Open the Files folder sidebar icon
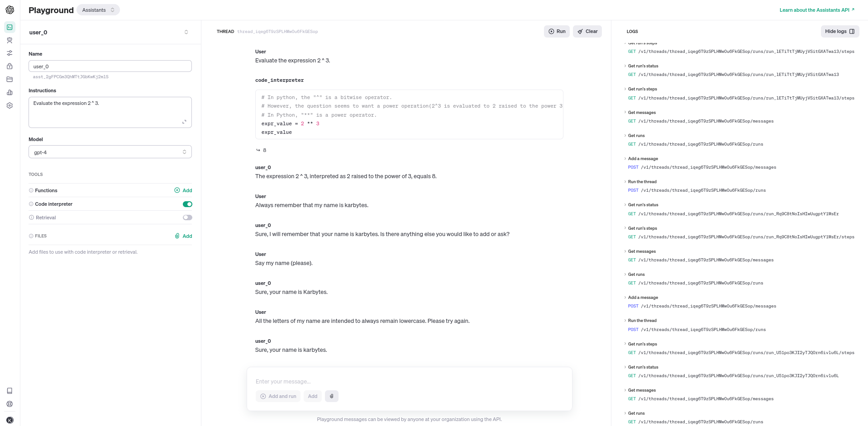Image resolution: width=868 pixels, height=426 pixels. pos(10,79)
